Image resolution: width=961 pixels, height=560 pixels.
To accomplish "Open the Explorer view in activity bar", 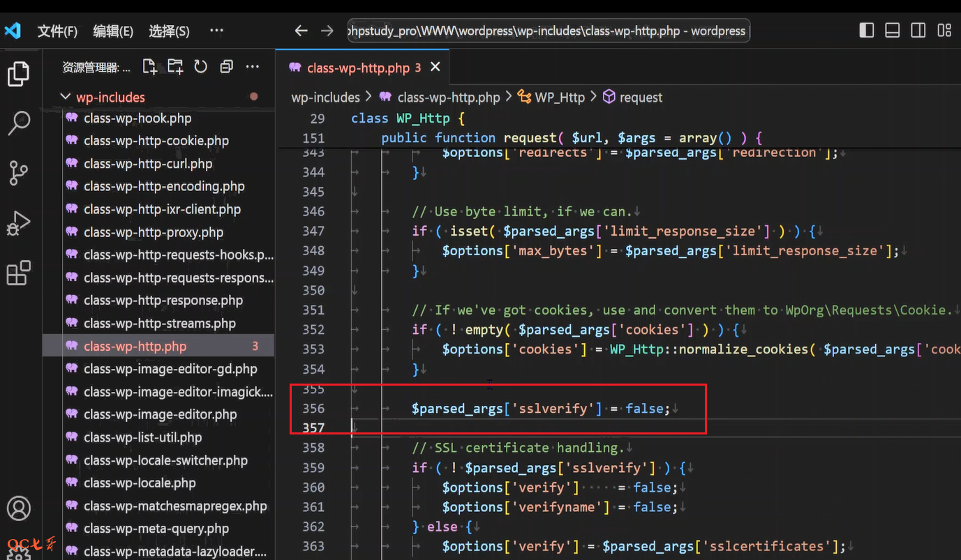I will [19, 73].
